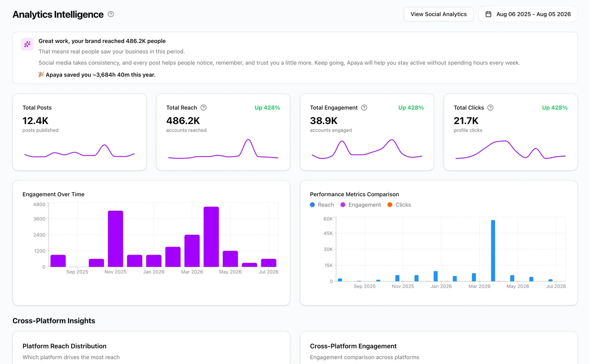Click 'accounts reached' caption
The width and height of the screenshot is (589, 364).
coord(186,130)
